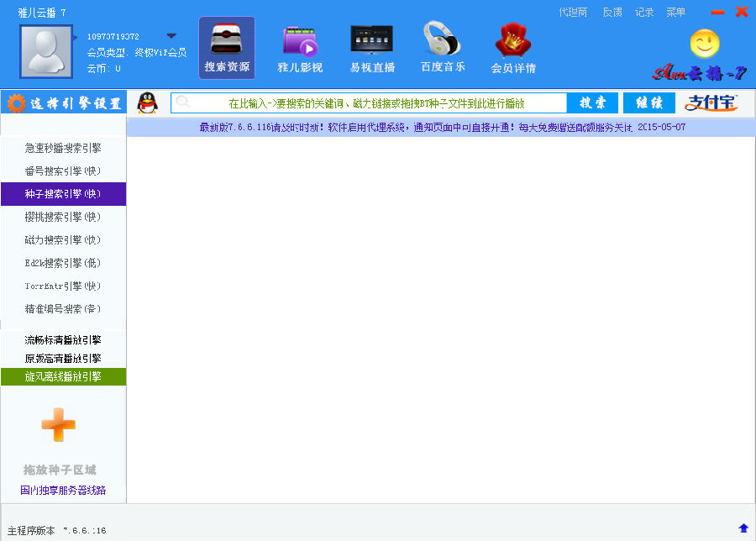Select 精准编号搜索 (备)

pos(63,308)
